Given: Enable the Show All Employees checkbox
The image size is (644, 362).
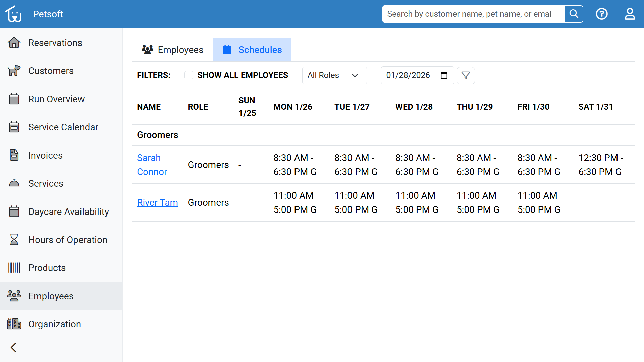Looking at the screenshot, I should pos(189,75).
